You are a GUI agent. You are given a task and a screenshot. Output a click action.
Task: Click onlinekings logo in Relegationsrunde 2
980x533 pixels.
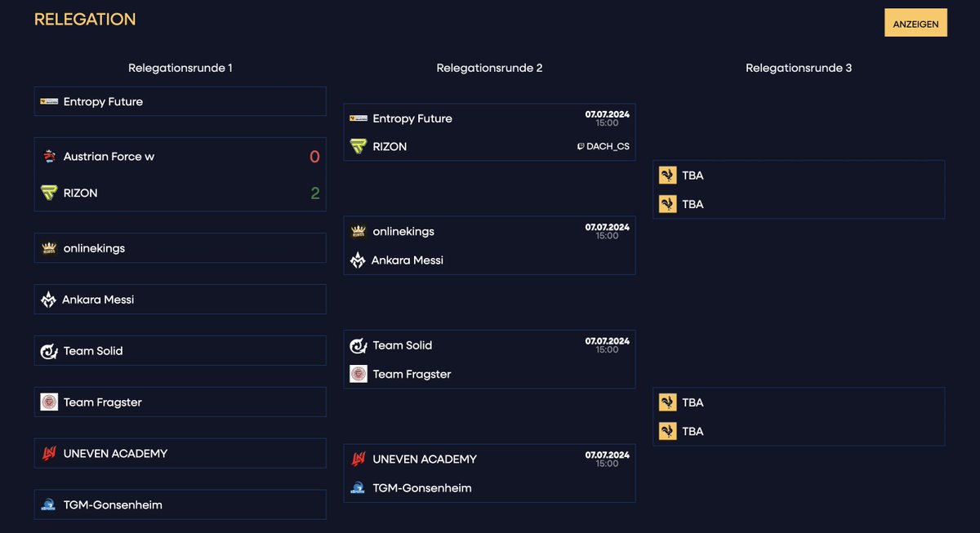[x=359, y=231]
